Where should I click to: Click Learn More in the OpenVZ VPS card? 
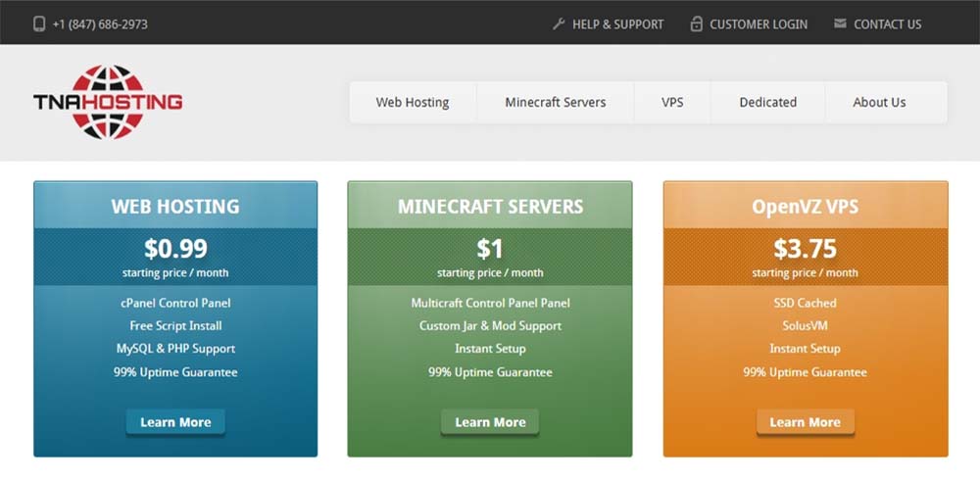[x=805, y=422]
